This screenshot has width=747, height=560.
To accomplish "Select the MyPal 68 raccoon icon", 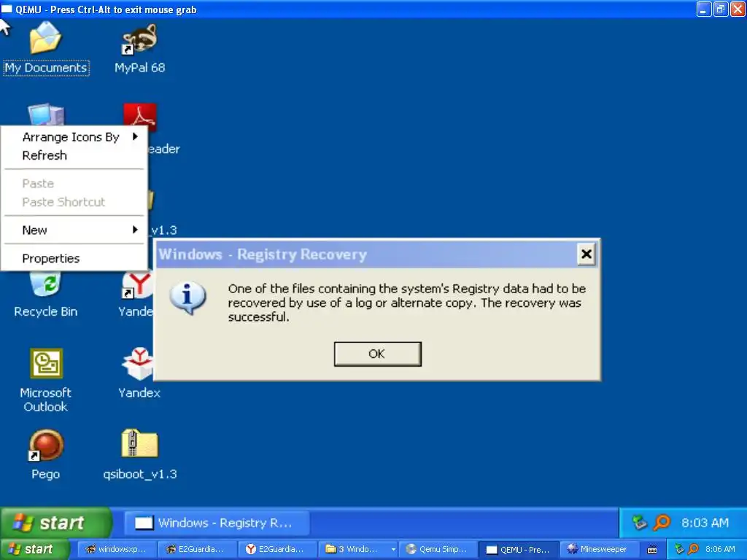I will [139, 39].
